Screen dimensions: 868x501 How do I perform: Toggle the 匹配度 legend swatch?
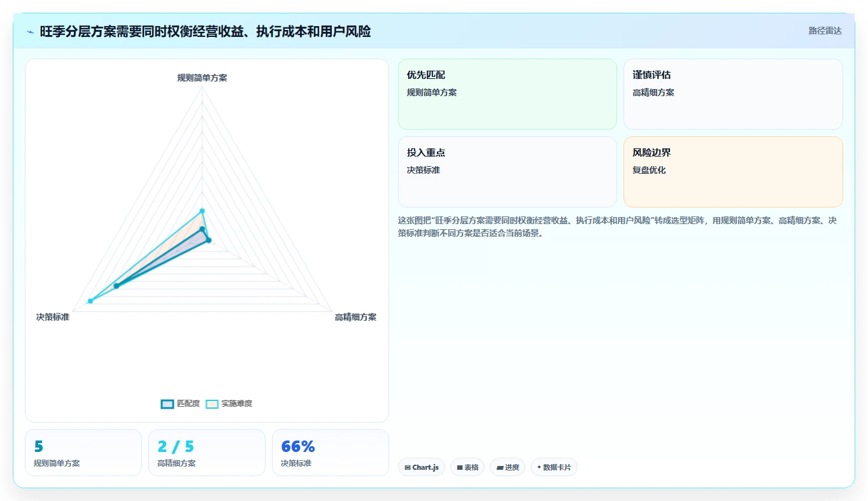click(167, 404)
